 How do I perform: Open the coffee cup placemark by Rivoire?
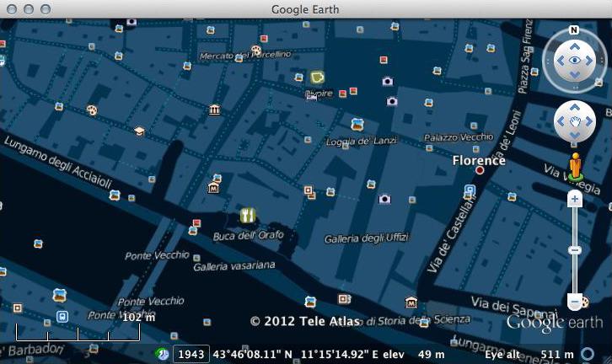[317, 78]
